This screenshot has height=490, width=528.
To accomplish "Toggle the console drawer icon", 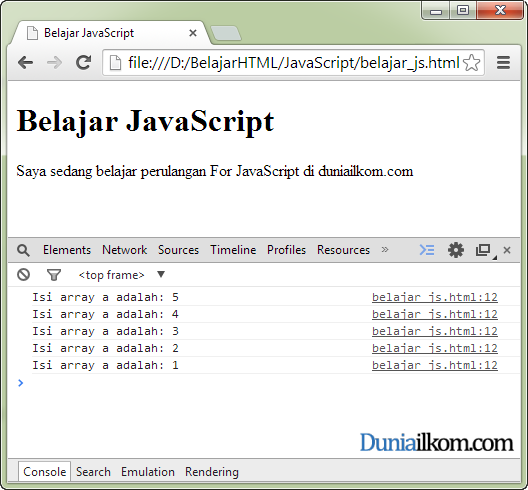I will pos(427,250).
